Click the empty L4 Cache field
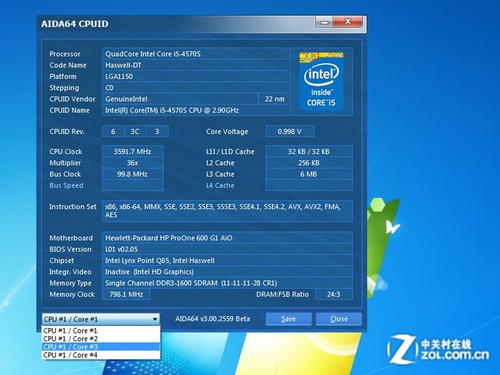 click(309, 185)
